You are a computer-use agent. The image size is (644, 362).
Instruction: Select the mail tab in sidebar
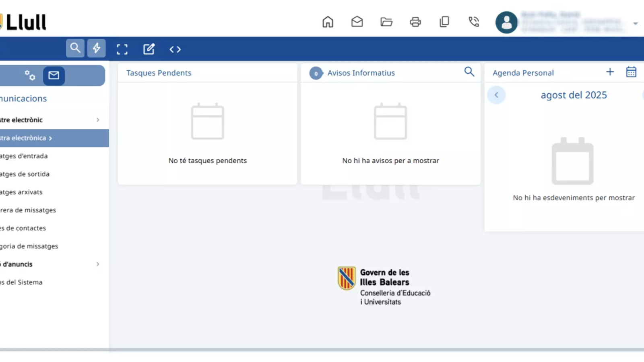[x=54, y=75]
